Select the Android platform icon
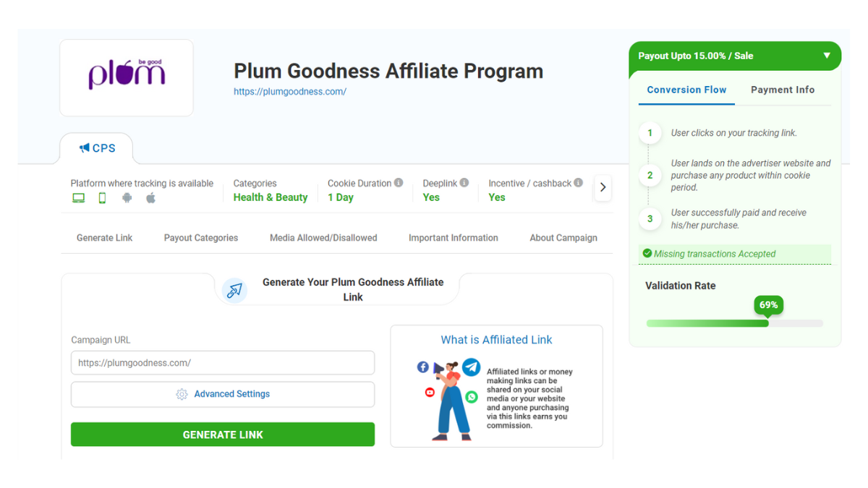 126,197
